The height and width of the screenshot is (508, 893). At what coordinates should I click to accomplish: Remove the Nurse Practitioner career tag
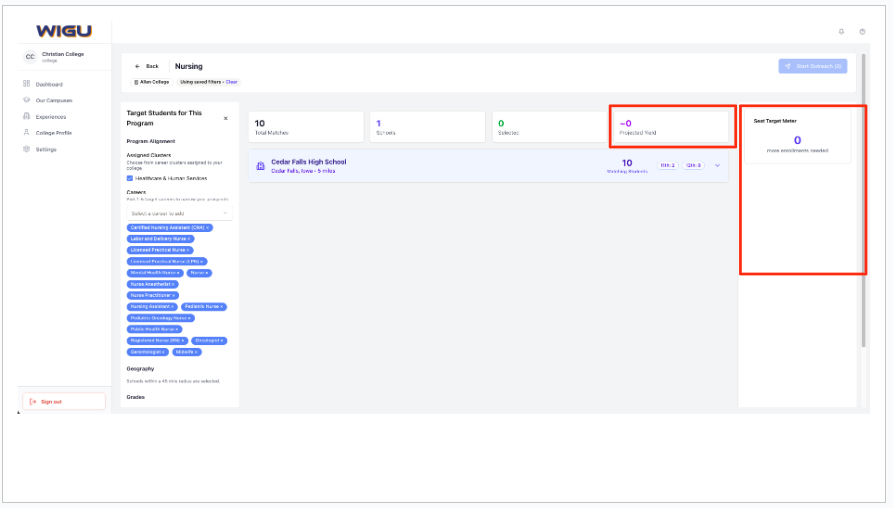[x=173, y=295]
